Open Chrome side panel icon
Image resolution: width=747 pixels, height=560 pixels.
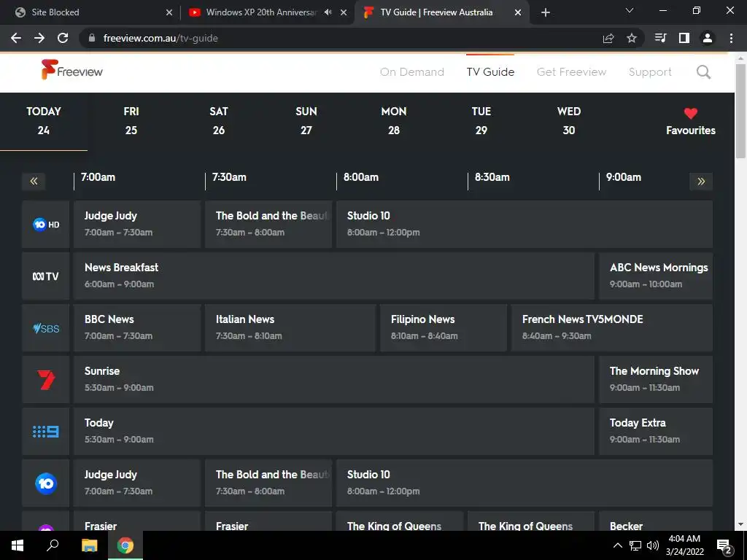pos(684,38)
